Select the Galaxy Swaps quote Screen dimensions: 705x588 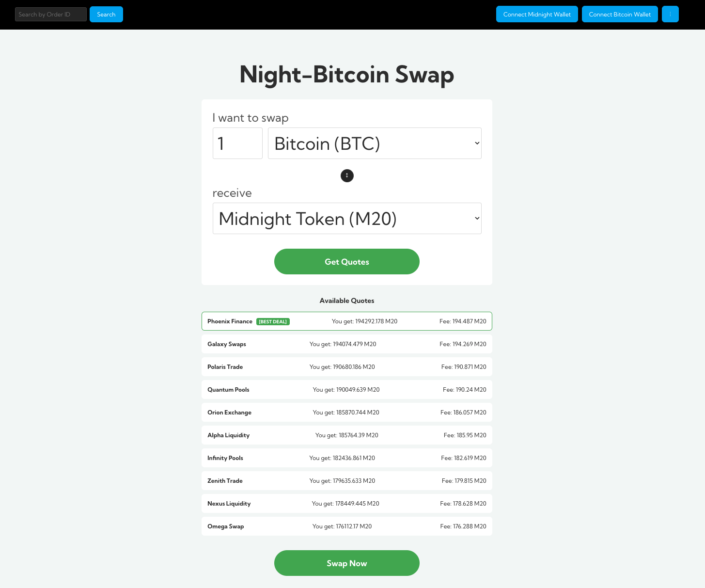(347, 344)
